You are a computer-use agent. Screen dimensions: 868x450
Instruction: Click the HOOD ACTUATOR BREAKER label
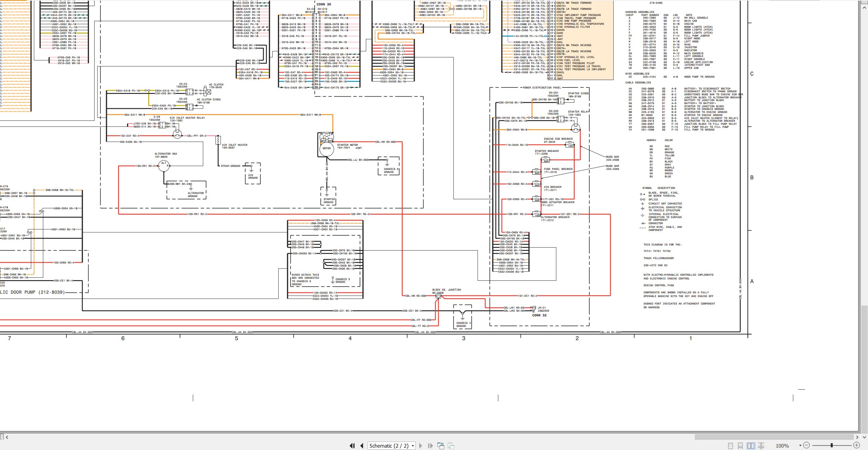click(558, 202)
